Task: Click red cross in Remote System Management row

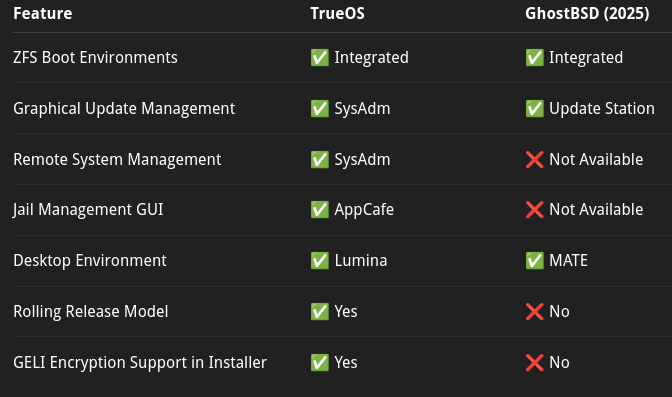Action: [534, 159]
